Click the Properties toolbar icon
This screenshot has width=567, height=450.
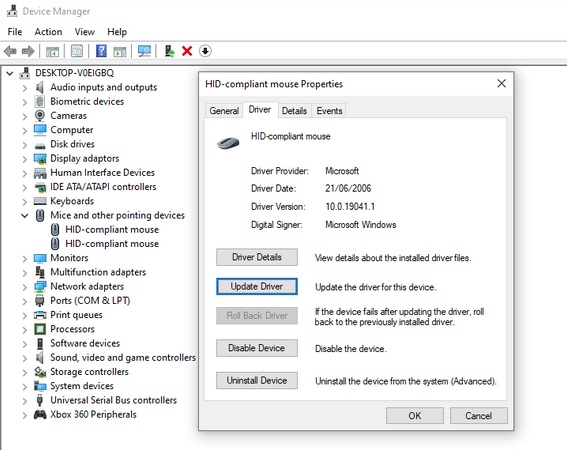[x=77, y=51]
